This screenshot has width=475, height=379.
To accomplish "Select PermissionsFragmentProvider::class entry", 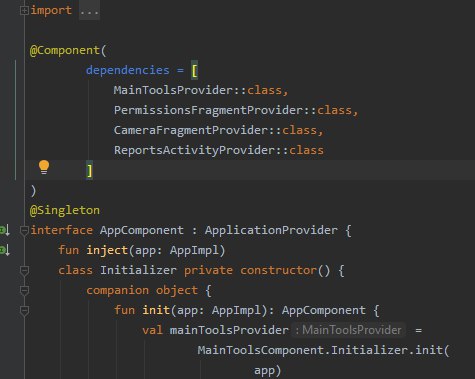I will click(232, 110).
